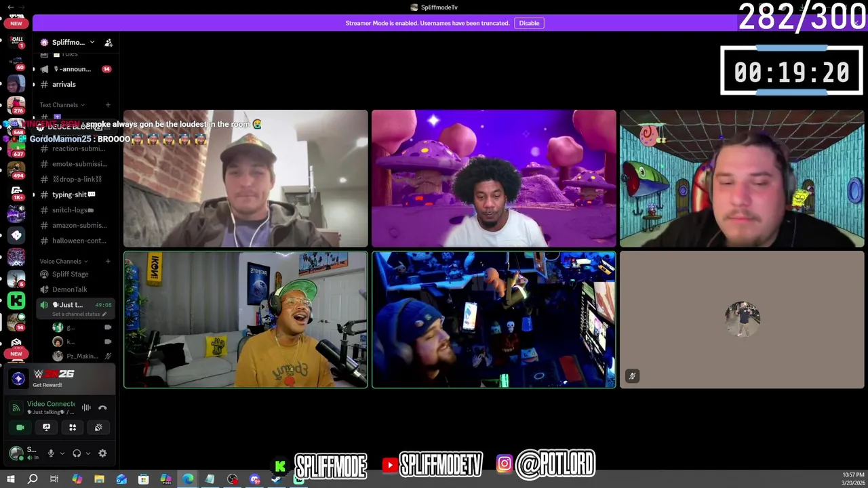Open Discord from the taskbar
This screenshot has height=488, width=868.
click(x=255, y=479)
